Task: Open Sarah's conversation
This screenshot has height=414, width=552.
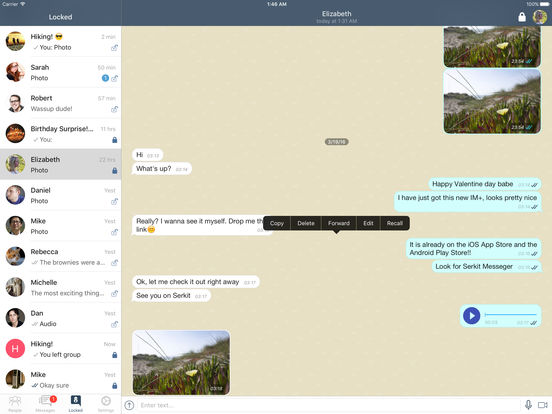Action: (x=61, y=73)
